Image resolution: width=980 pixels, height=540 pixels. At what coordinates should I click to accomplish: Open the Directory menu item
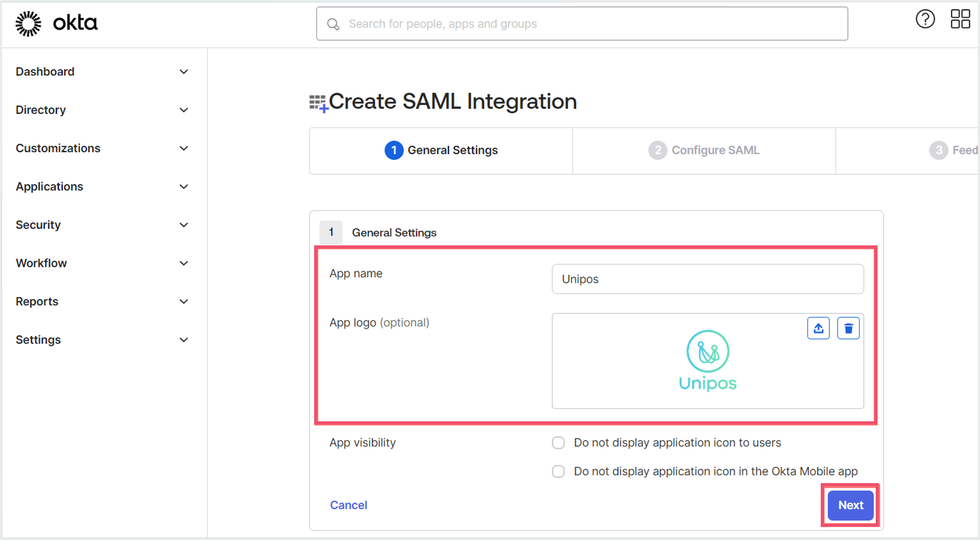(41, 110)
